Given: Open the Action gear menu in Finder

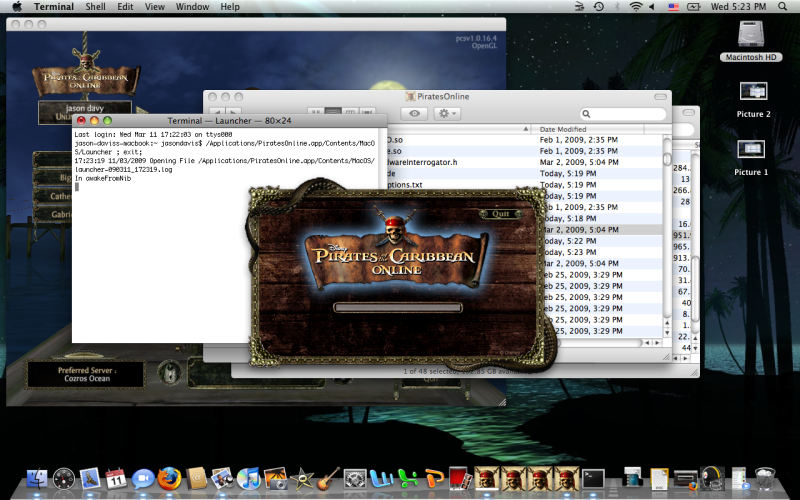Looking at the screenshot, I should click(447, 113).
